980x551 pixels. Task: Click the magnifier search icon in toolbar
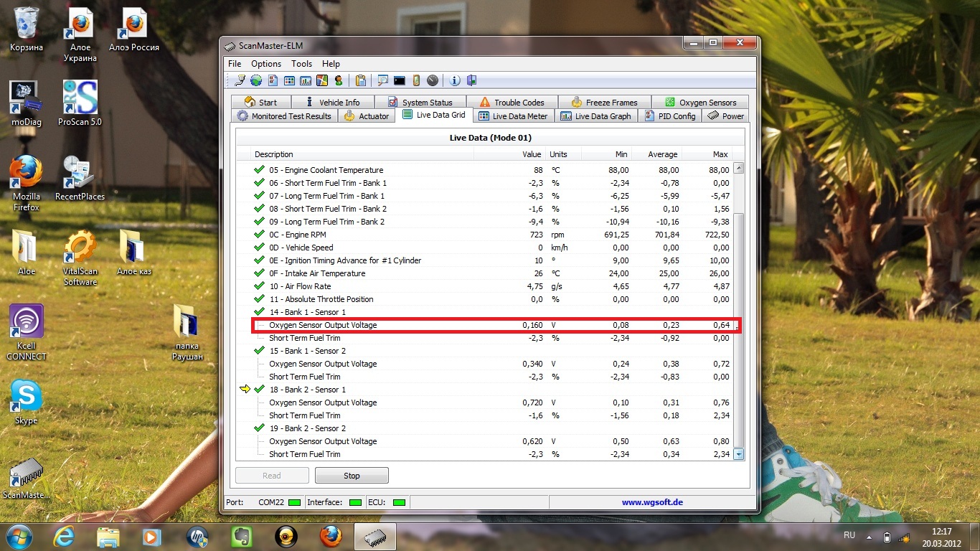[383, 80]
